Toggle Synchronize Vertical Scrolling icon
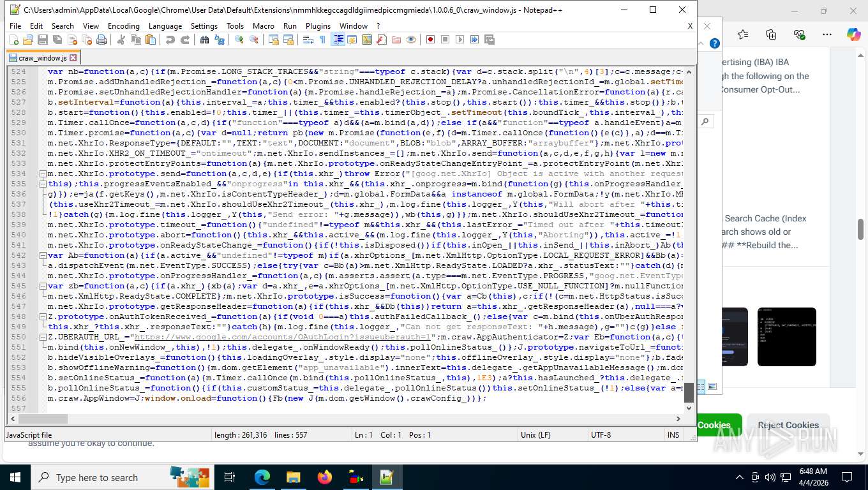868x490 pixels. click(x=273, y=40)
